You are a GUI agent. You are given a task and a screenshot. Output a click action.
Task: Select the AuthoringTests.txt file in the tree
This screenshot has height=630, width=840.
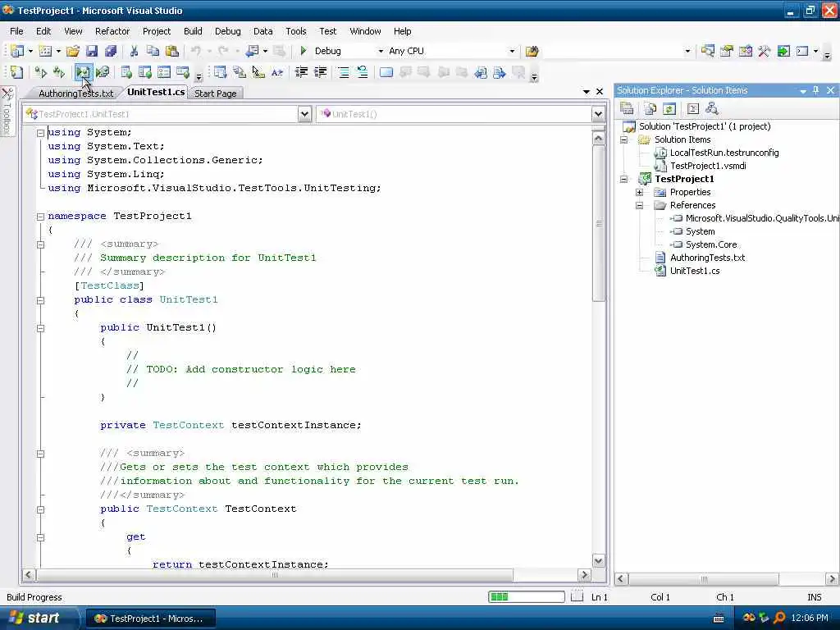(x=708, y=258)
